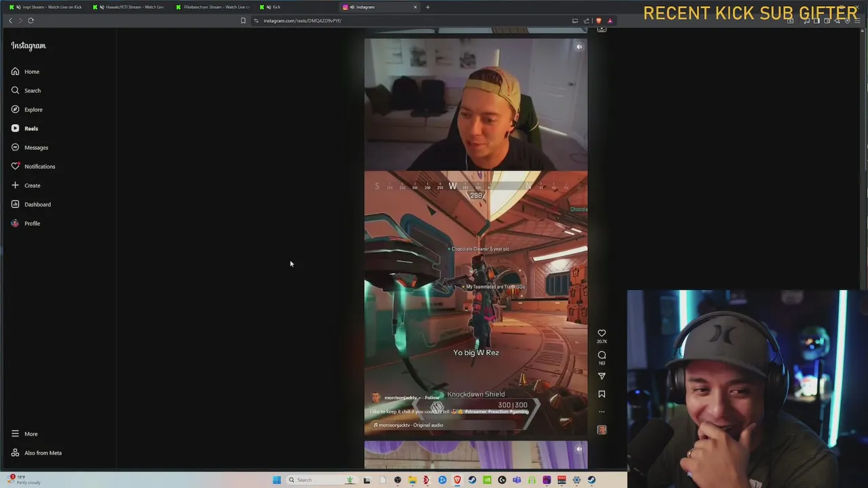Open the NVIDIA app from the taskbar
Image resolution: width=868 pixels, height=488 pixels.
tap(487, 480)
